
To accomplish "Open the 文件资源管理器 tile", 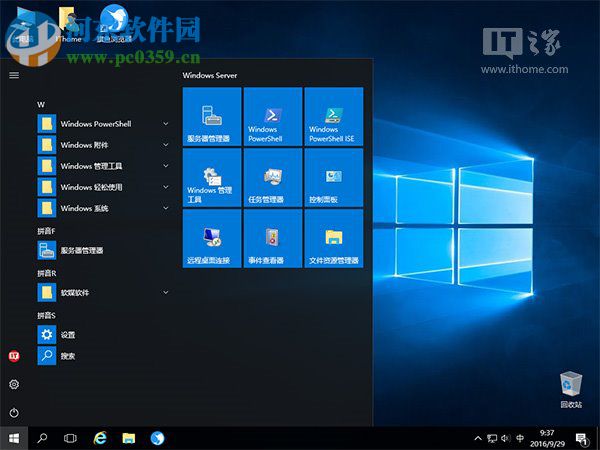I will pos(334,238).
